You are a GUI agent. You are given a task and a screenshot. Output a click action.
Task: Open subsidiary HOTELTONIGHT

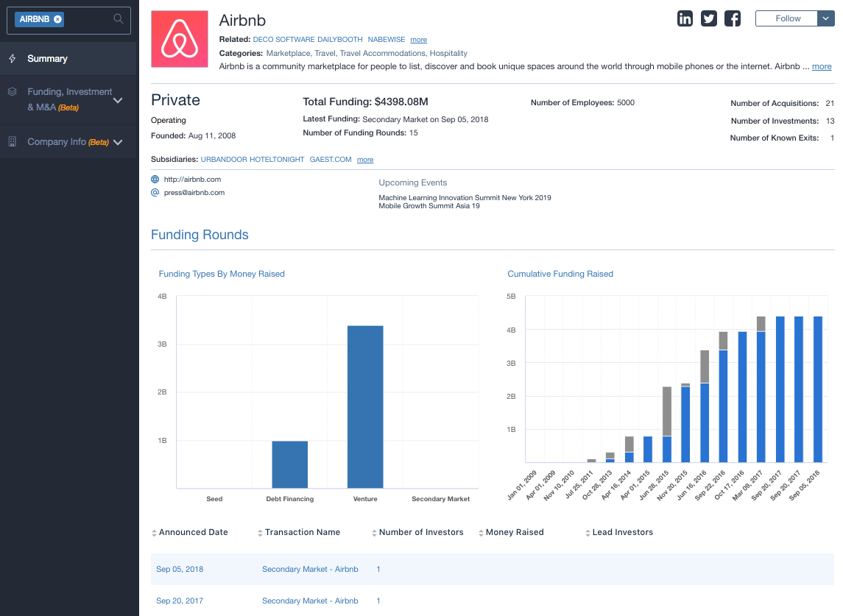[277, 160]
